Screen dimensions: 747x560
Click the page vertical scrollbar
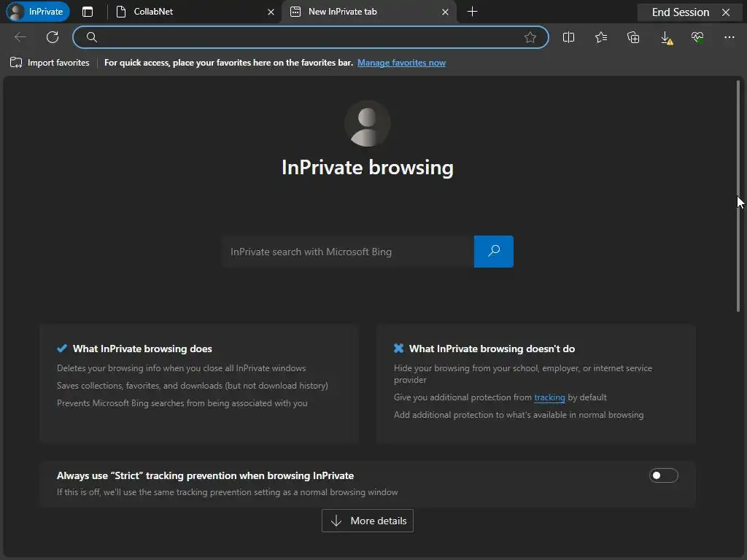[738, 195]
